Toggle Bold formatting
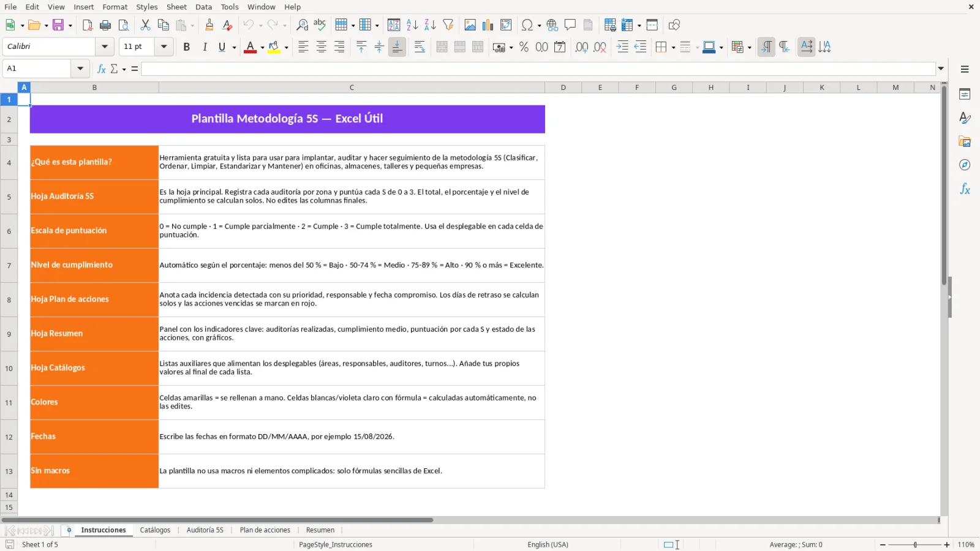980x551 pixels. pos(187,47)
